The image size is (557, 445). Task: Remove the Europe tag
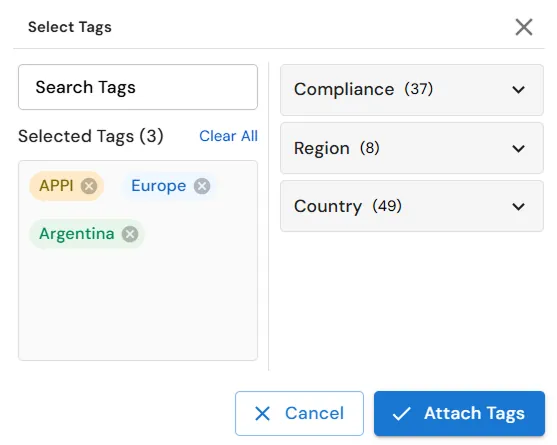(x=202, y=186)
